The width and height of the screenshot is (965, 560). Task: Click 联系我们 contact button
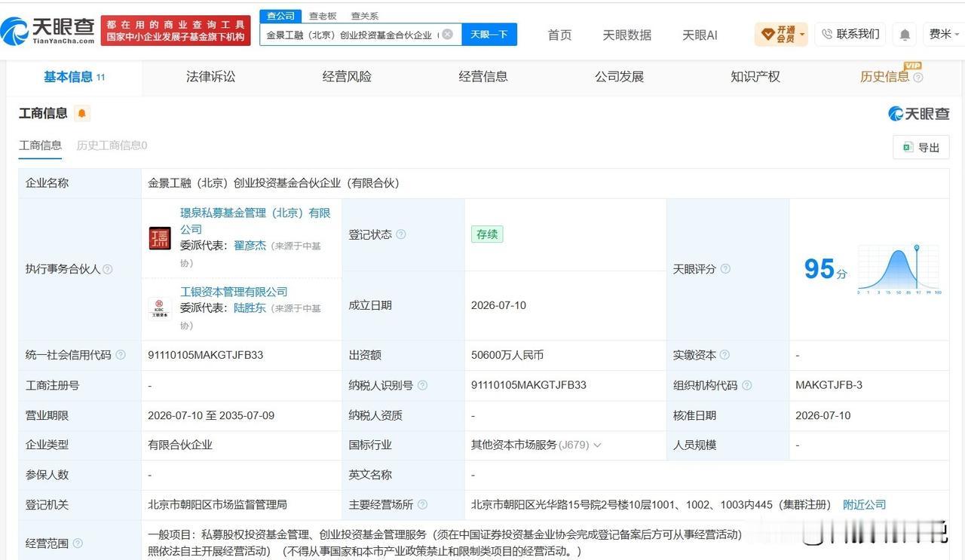point(852,34)
